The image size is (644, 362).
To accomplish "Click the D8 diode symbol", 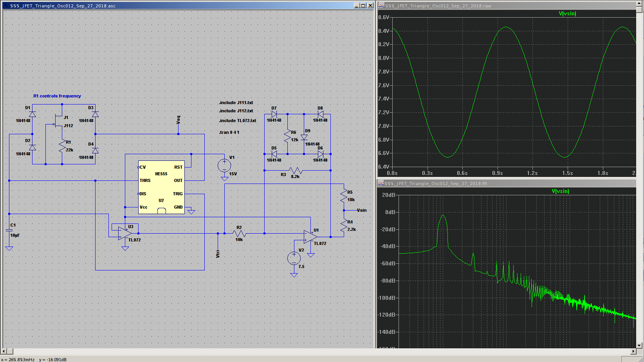I will (321, 114).
